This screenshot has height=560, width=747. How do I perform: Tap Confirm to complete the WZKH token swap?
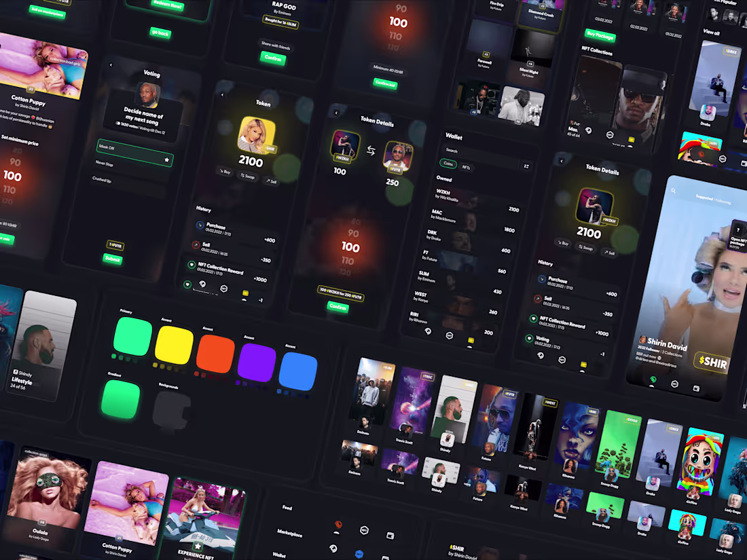pos(338,306)
